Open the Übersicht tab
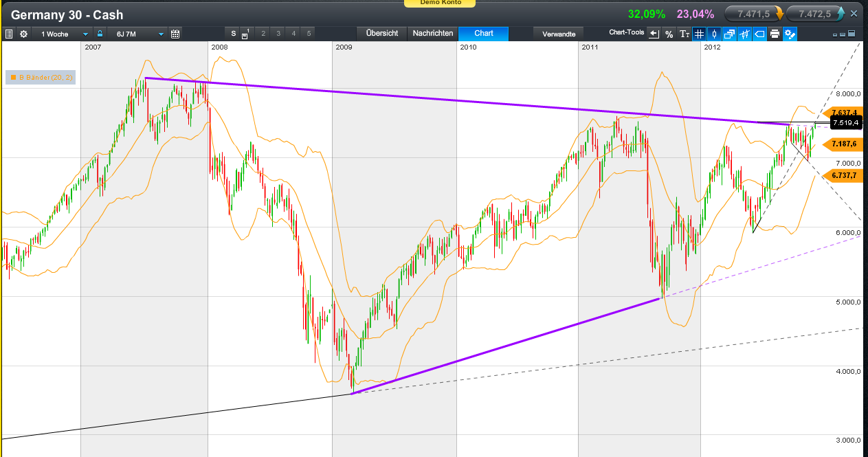 coord(381,33)
